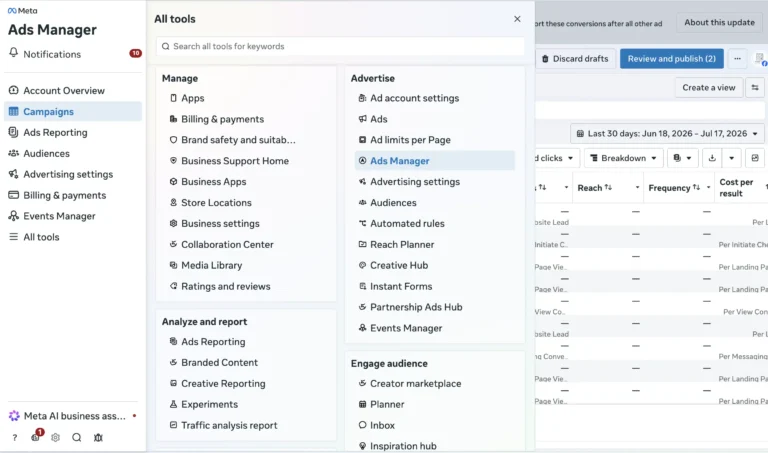This screenshot has height=453, width=768.
Task: Click the bug report icon
Action: pyautogui.click(x=98, y=437)
